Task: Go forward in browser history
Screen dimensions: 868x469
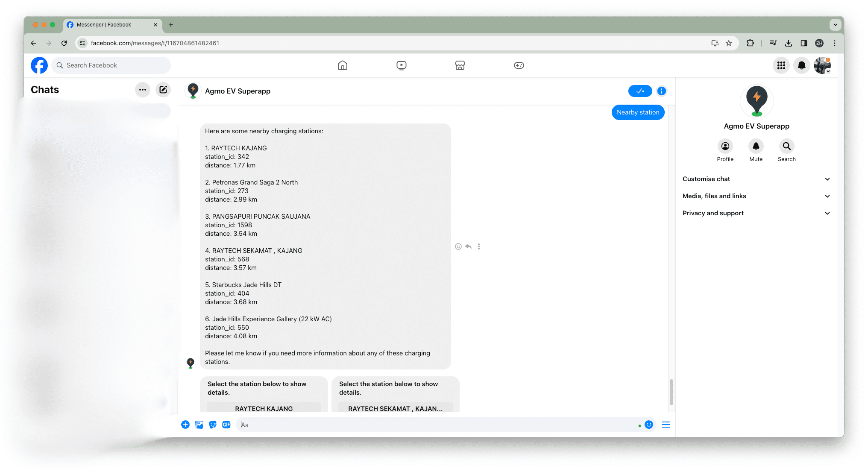Action: coord(49,43)
